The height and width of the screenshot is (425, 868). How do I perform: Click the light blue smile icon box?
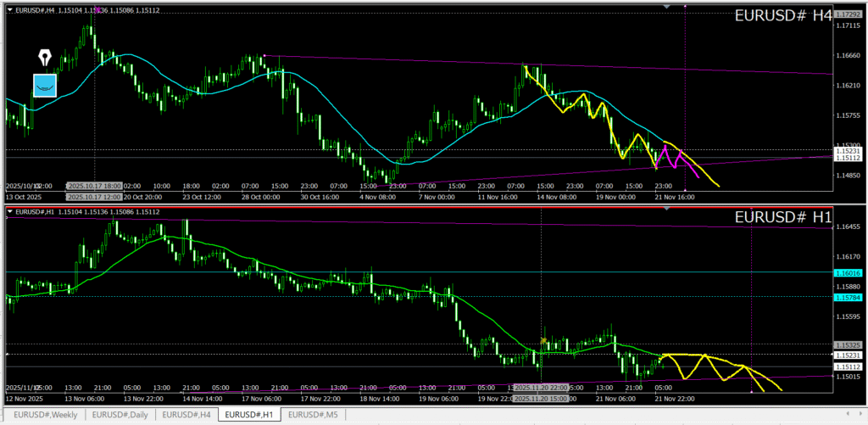click(45, 85)
